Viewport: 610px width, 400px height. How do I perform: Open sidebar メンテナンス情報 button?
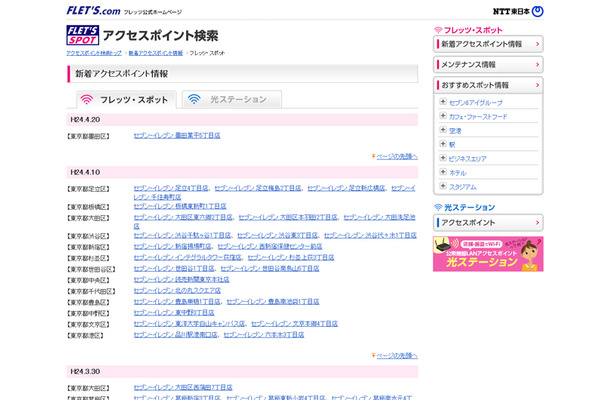pyautogui.click(x=488, y=65)
